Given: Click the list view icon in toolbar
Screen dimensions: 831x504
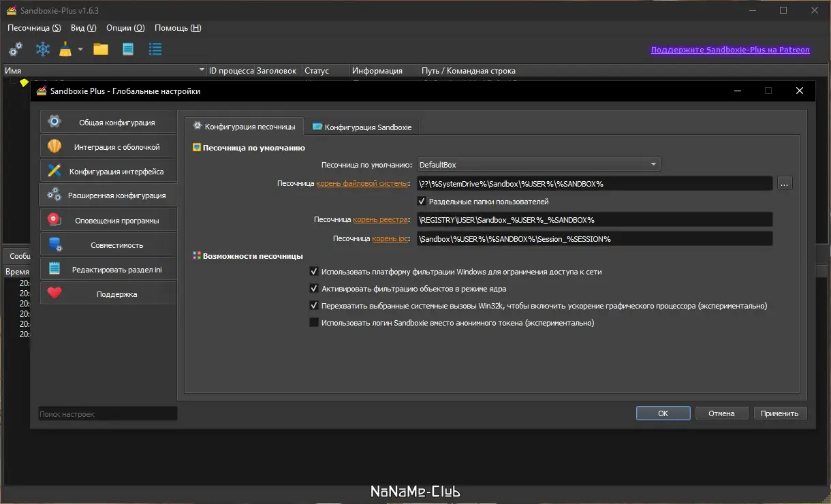Looking at the screenshot, I should tap(155, 49).
